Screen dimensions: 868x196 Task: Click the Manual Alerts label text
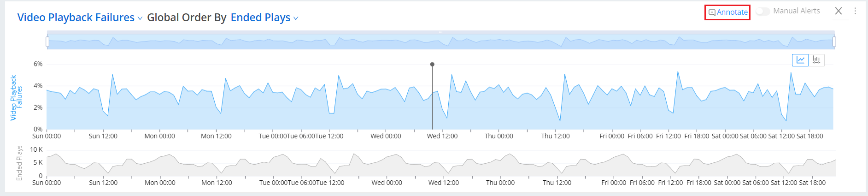pos(796,11)
